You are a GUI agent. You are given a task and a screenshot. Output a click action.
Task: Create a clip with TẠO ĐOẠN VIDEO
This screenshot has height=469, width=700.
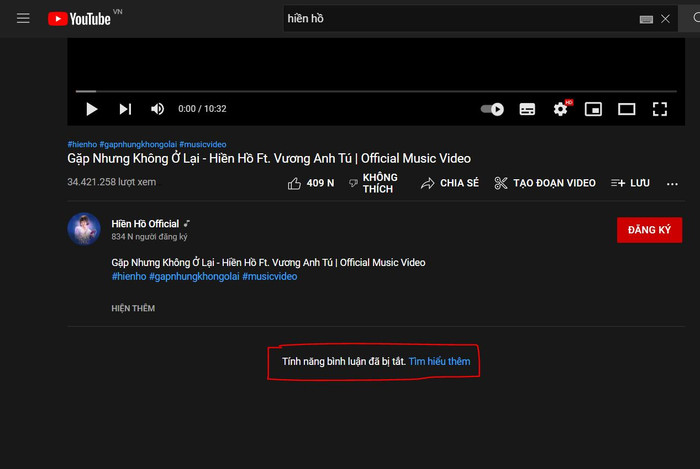click(x=545, y=183)
